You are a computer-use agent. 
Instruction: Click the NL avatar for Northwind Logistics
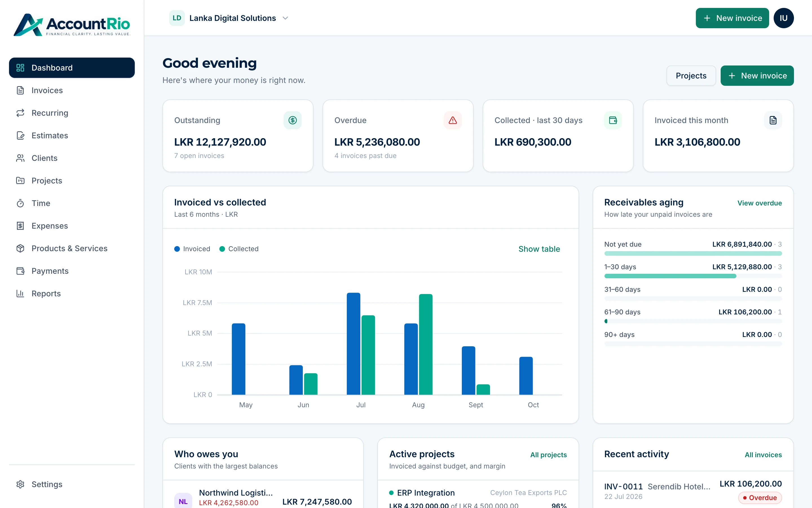(183, 501)
